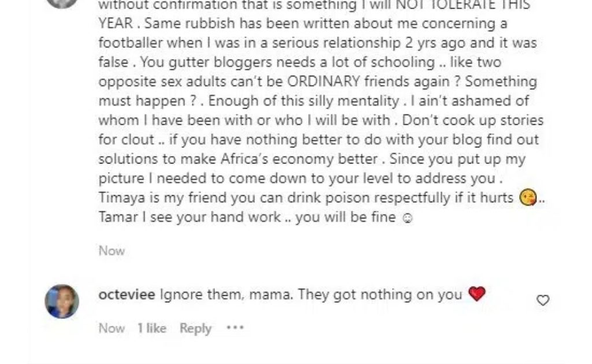Click the red heart emoji in octeviee's comment
Viewport: 592px width, 364px height.
pyautogui.click(x=476, y=294)
